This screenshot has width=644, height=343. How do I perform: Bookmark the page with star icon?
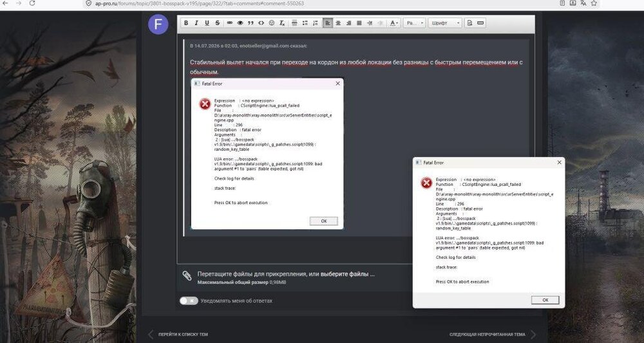594,3
